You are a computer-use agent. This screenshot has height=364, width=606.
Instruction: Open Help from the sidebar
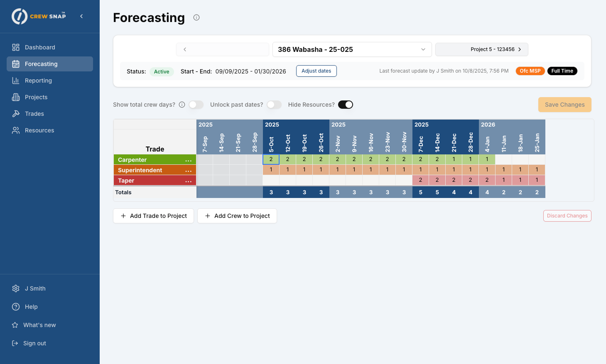[31, 307]
